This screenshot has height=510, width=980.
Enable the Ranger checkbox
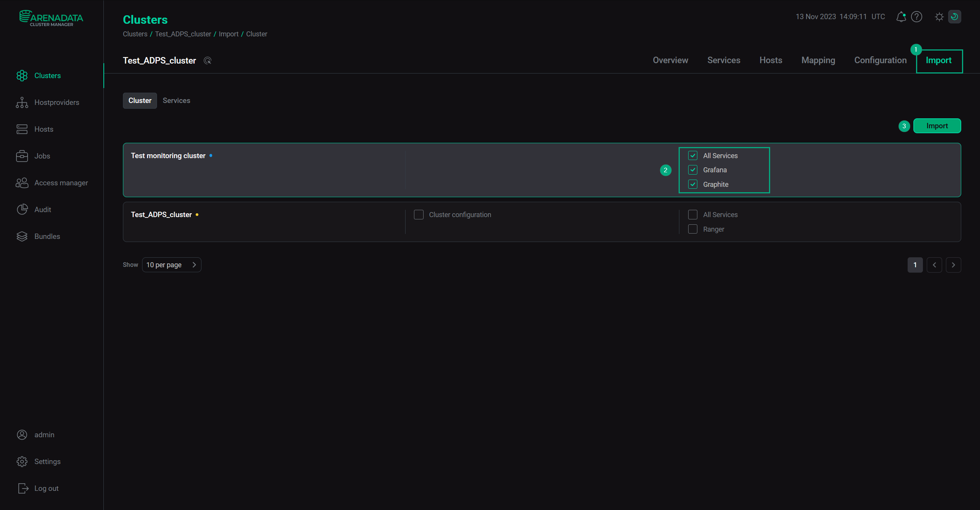click(x=693, y=229)
